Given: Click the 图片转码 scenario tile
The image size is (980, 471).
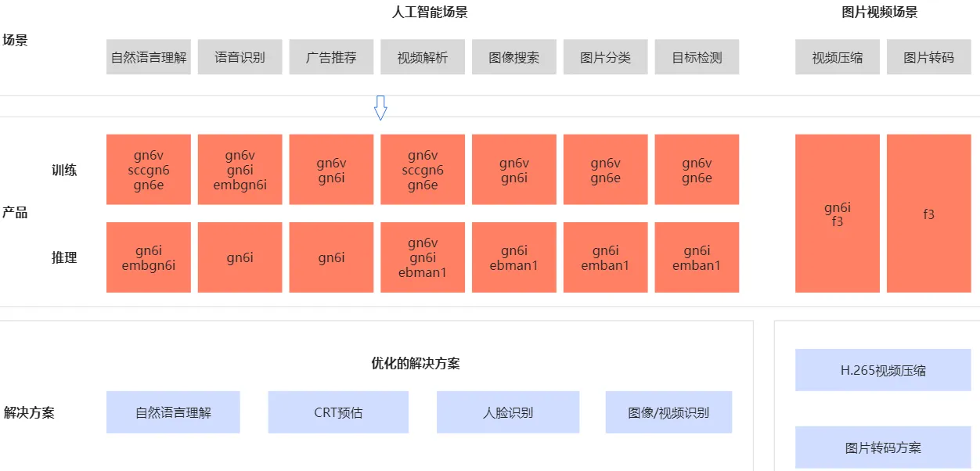Looking at the screenshot, I should [928, 56].
